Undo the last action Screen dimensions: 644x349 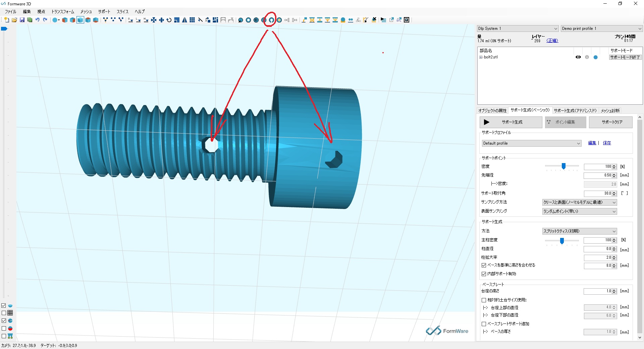(x=37, y=20)
